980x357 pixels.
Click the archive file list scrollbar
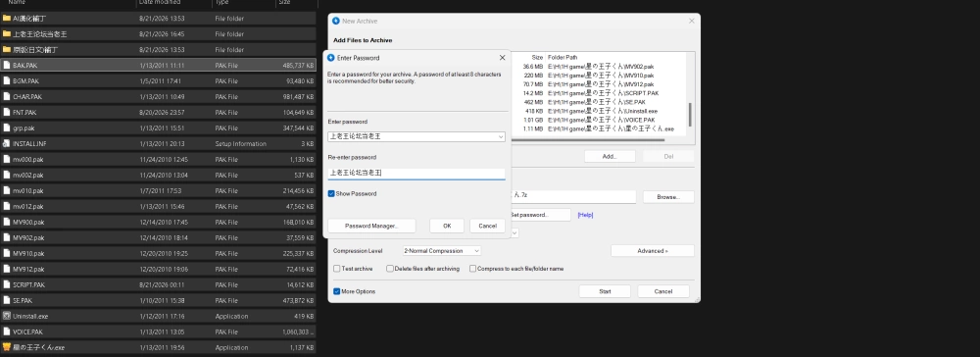[x=690, y=115]
